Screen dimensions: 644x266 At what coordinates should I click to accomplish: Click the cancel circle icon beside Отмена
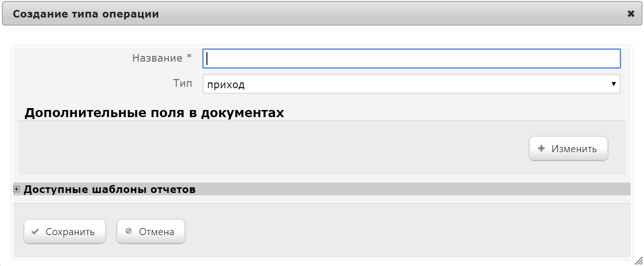point(128,231)
